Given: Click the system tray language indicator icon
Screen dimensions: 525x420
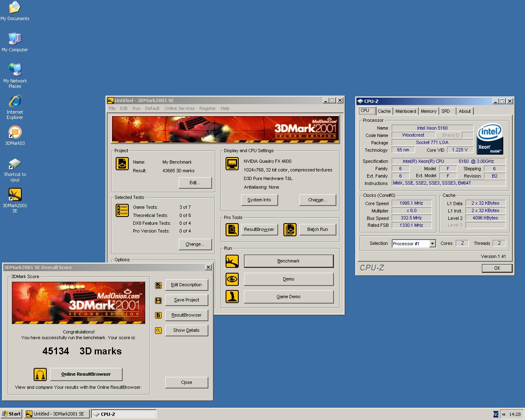Looking at the screenshot, I should (496, 414).
